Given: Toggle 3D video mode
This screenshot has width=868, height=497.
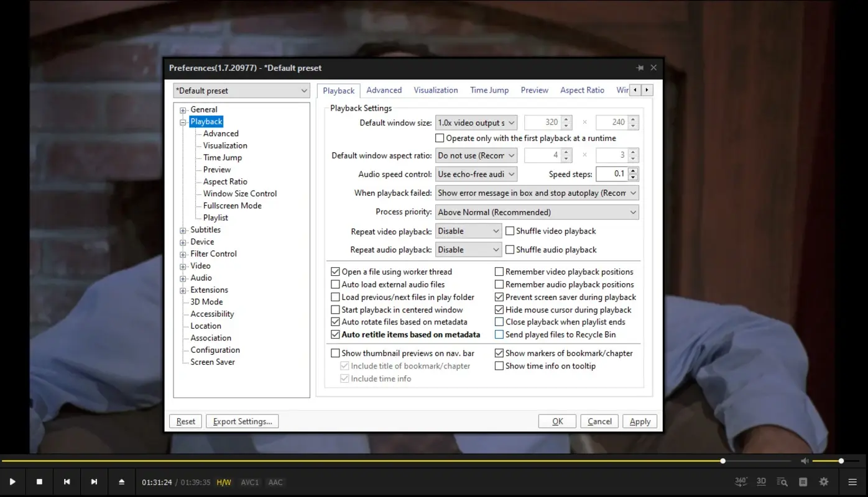Looking at the screenshot, I should 761,481.
